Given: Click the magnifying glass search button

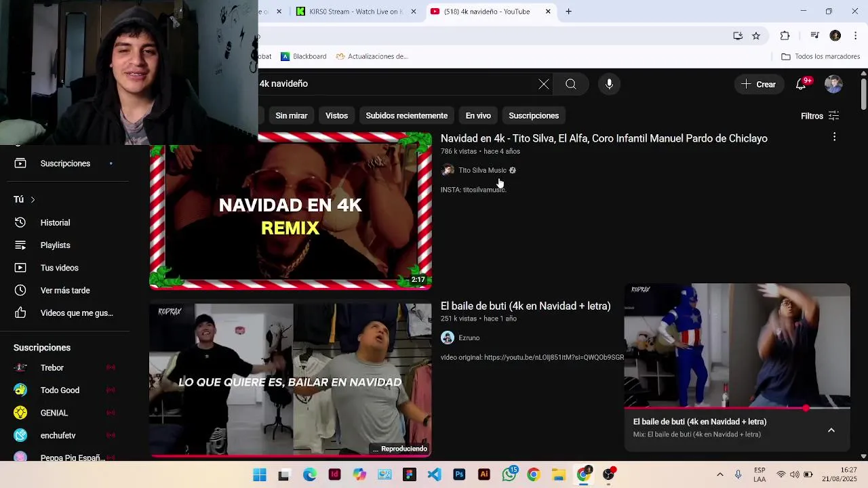Looking at the screenshot, I should pos(571,84).
